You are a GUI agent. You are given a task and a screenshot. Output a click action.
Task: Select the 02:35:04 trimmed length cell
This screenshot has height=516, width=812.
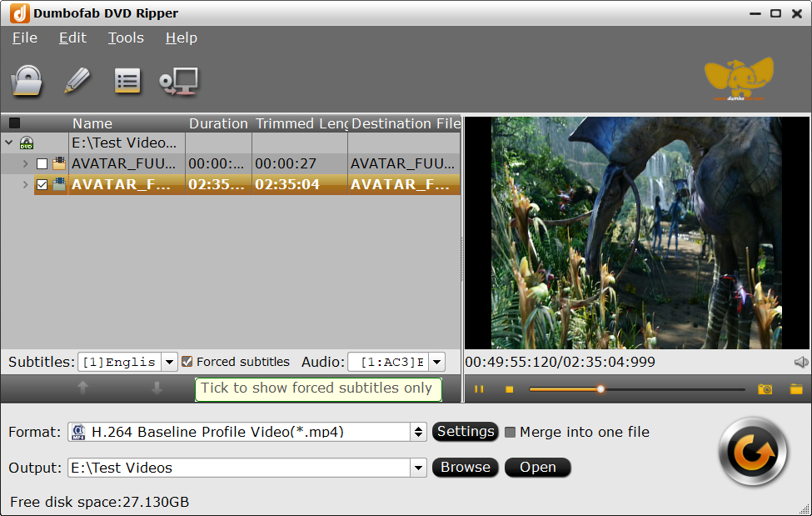click(300, 184)
